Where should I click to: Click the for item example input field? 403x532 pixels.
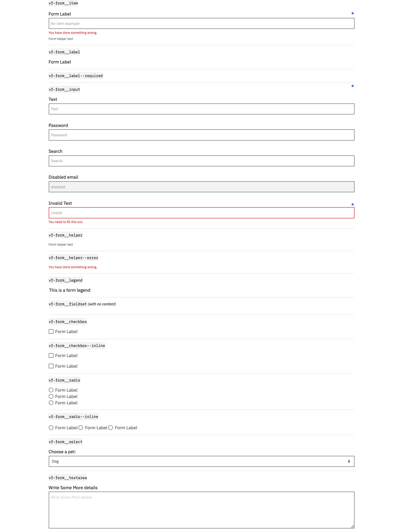coord(201,23)
